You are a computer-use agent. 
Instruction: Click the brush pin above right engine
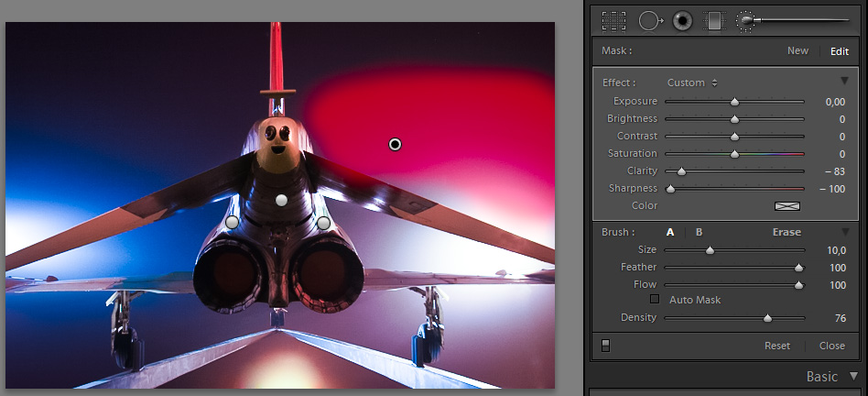click(x=323, y=223)
